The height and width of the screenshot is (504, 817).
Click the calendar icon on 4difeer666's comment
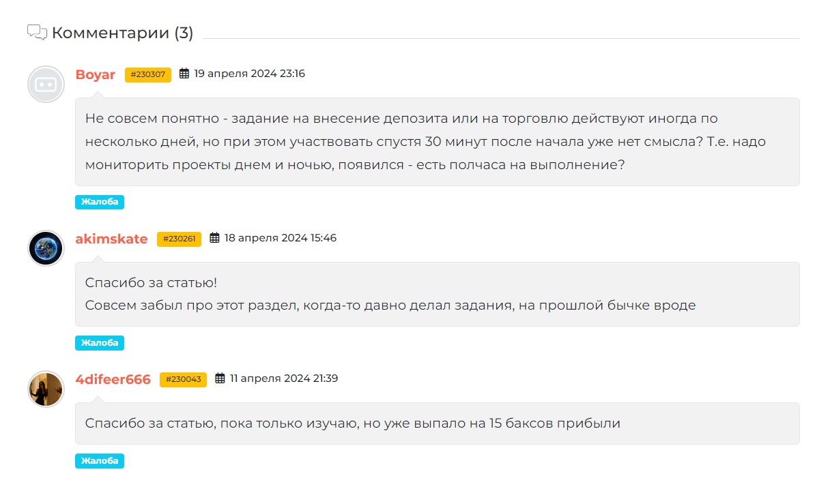point(218,379)
